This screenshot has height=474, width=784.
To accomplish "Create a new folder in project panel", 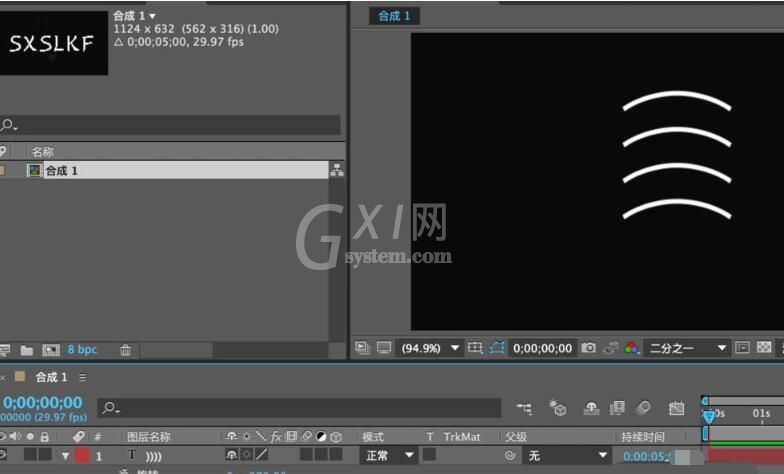I will pyautogui.click(x=26, y=350).
